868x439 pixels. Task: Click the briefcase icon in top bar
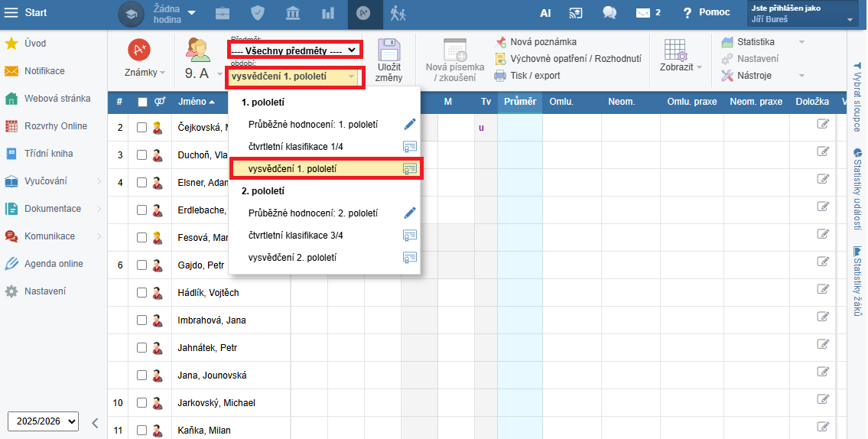click(222, 13)
